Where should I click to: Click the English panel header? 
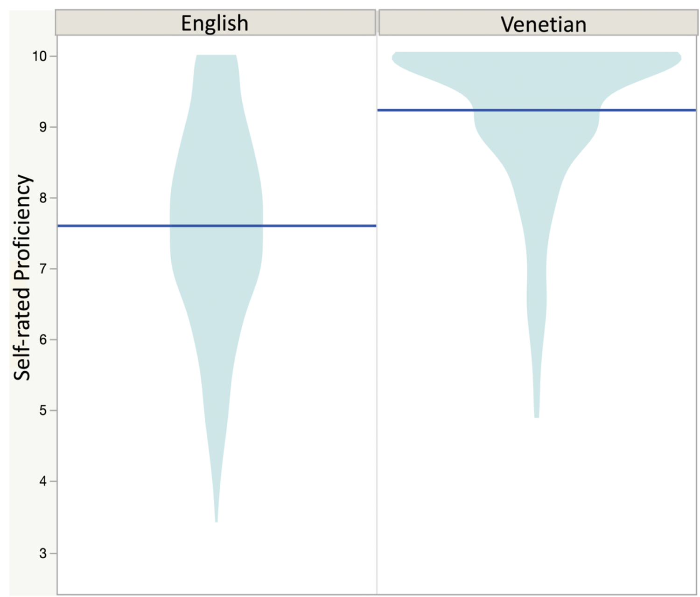point(215,23)
